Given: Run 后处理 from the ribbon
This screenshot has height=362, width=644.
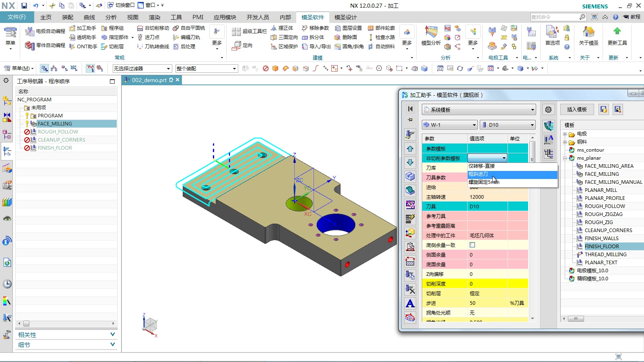Looking at the screenshot, I should (x=184, y=47).
